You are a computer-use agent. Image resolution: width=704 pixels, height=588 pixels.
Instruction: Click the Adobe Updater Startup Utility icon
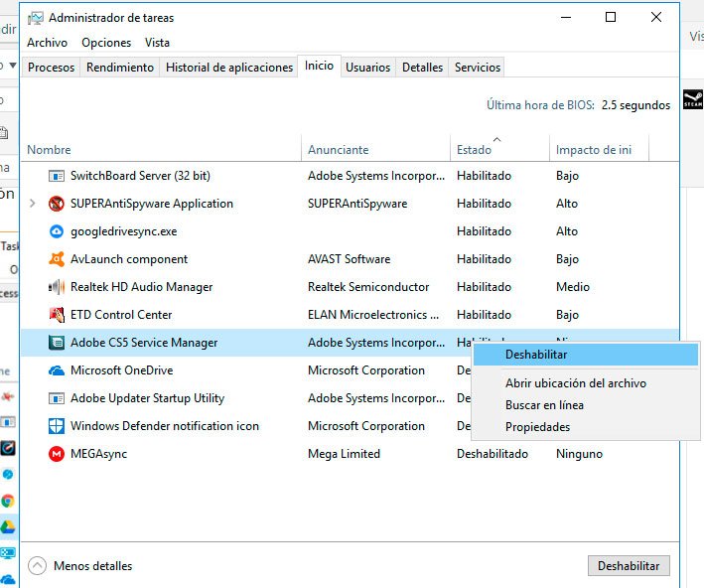pos(57,398)
